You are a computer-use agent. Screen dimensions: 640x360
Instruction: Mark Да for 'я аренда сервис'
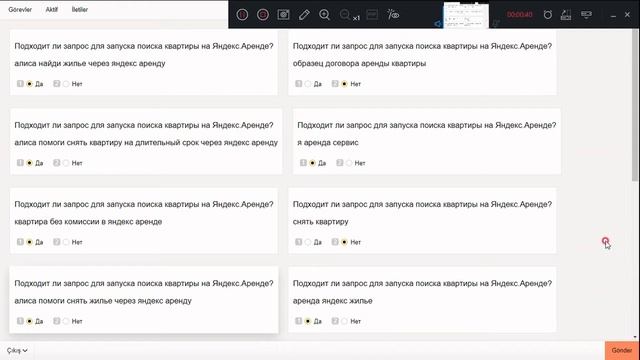[x=312, y=163]
